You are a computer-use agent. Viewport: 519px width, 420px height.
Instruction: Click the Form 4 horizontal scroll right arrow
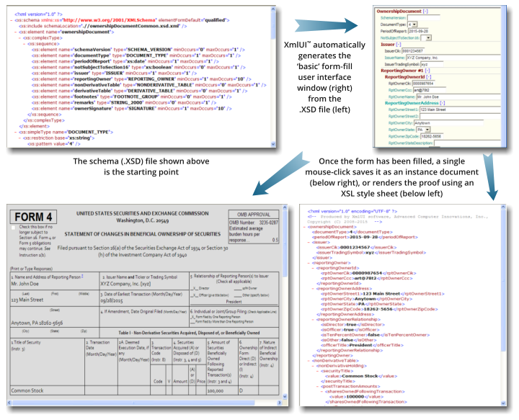point(280,403)
